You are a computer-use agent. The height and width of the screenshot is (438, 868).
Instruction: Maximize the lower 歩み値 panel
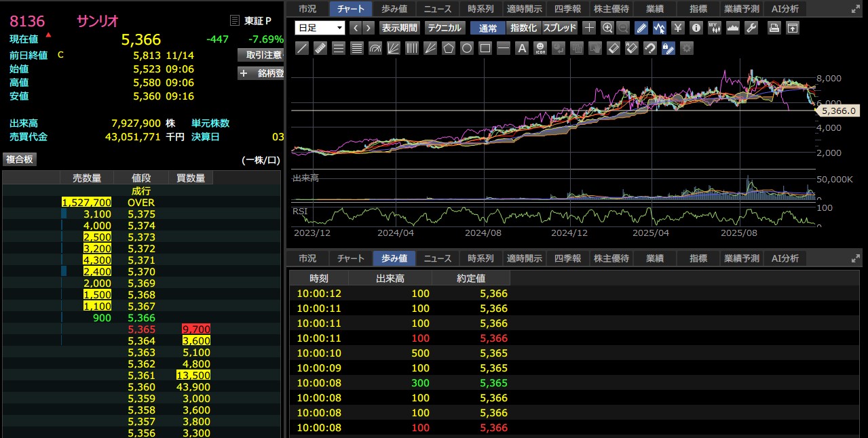click(855, 258)
